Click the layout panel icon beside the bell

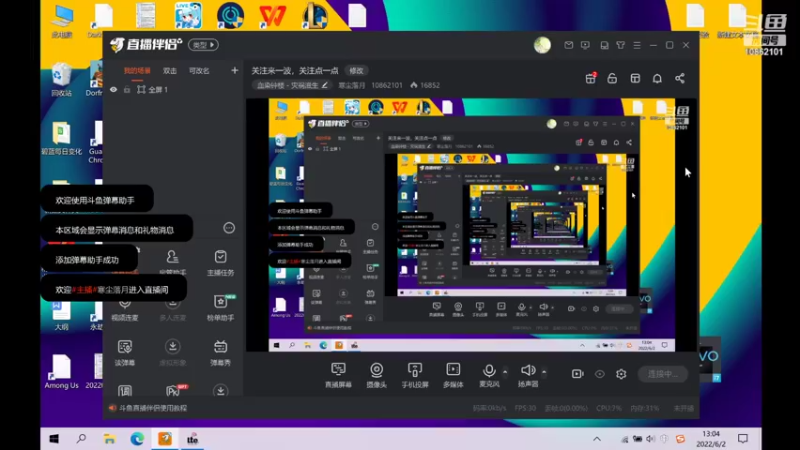tap(635, 78)
